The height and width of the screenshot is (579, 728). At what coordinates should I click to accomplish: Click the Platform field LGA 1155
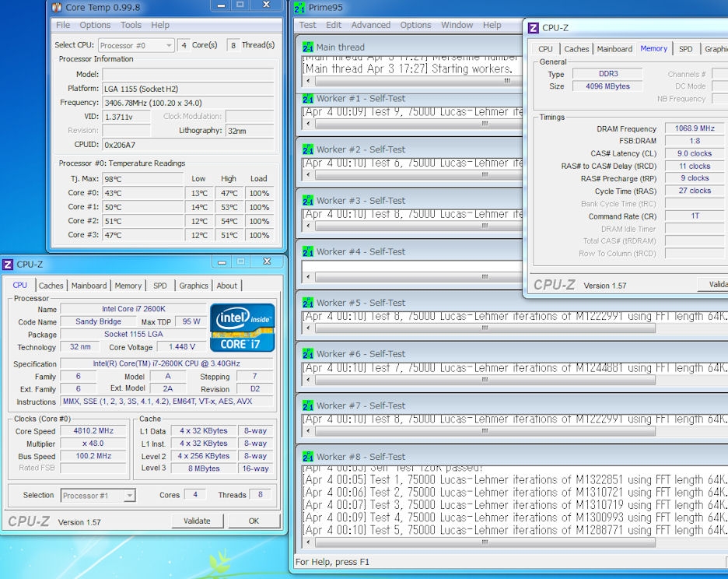(x=188, y=89)
